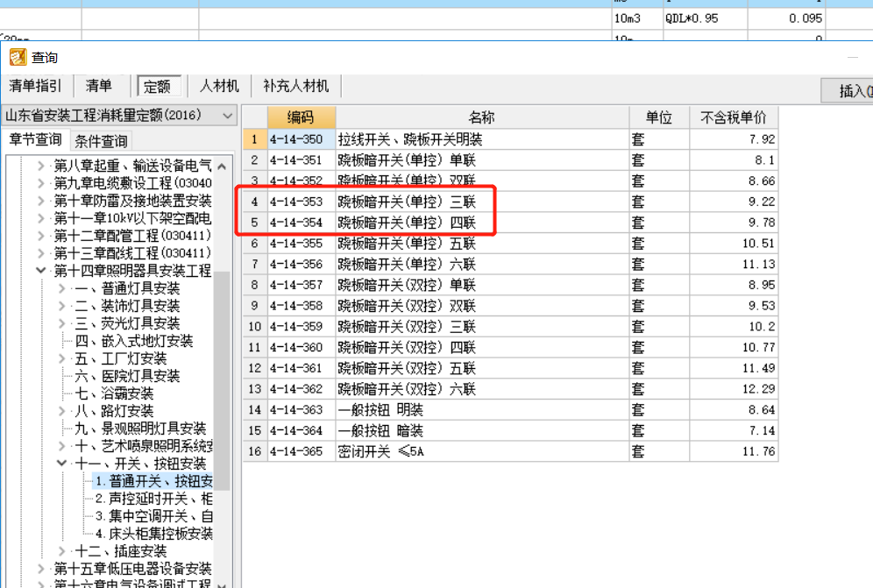This screenshot has height=588, width=873.
Task: Select row 一般按钮 明装
Action: [x=510, y=410]
